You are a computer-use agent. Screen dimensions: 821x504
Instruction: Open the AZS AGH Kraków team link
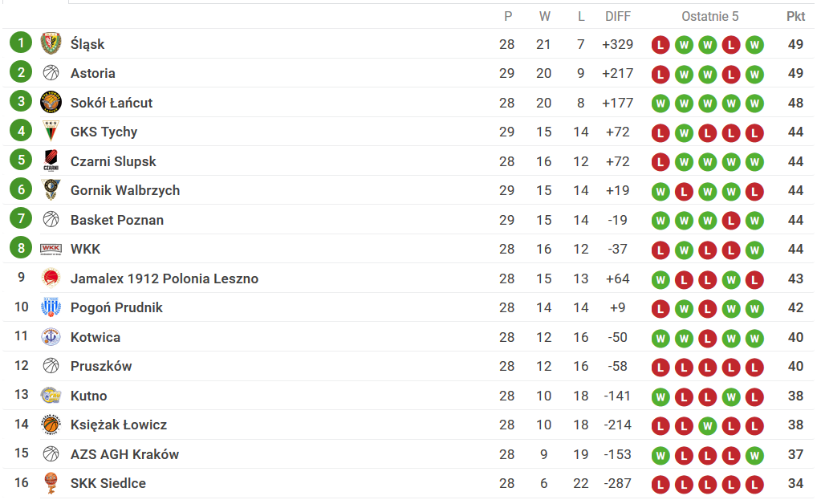click(x=124, y=454)
